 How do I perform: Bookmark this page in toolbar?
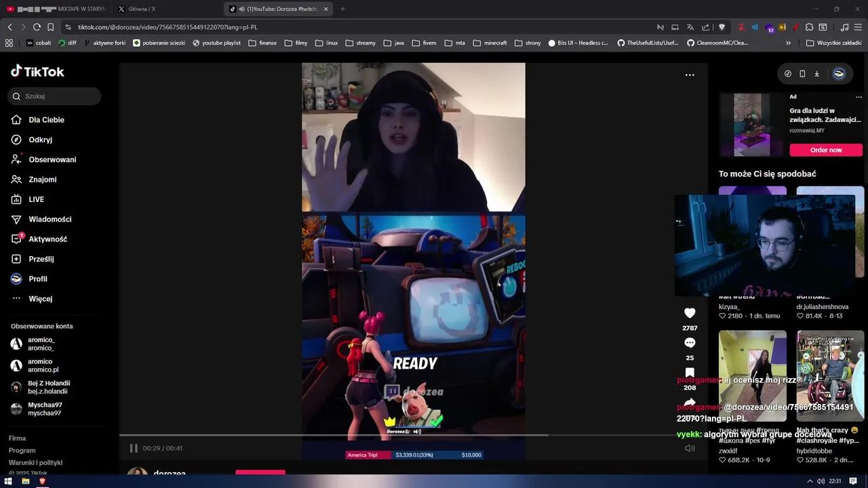(50, 27)
